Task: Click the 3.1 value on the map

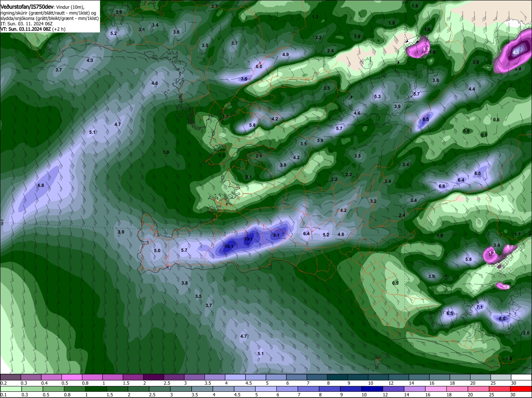Action: pos(142,29)
